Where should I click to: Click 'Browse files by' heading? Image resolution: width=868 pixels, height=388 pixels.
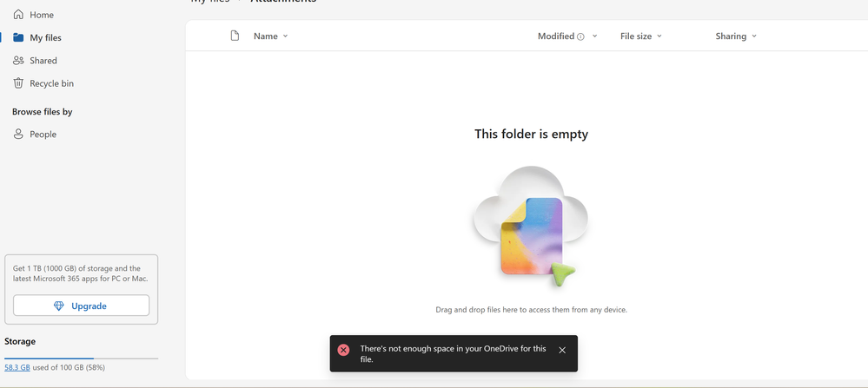pyautogui.click(x=42, y=112)
